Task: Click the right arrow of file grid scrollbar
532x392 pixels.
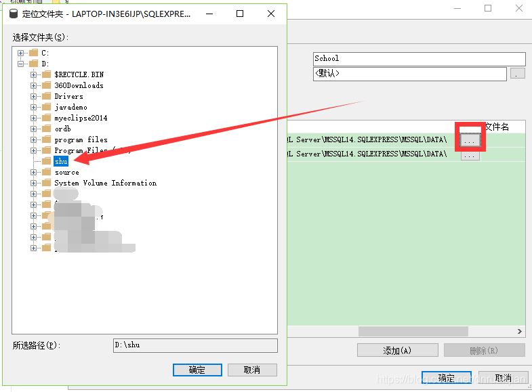Action: click(x=519, y=331)
